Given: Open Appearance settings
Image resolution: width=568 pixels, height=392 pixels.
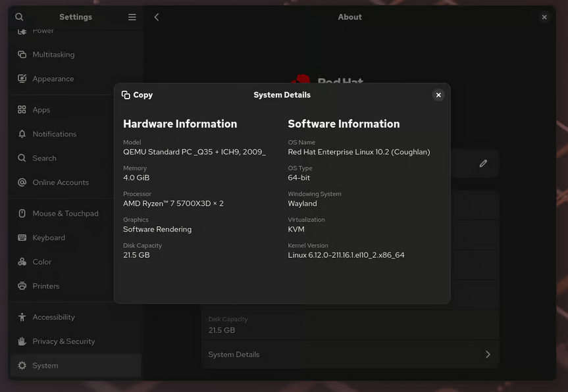Looking at the screenshot, I should tap(76, 78).
